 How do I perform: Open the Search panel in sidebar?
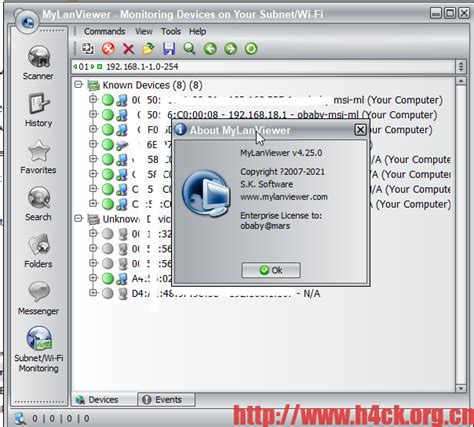pyautogui.click(x=38, y=204)
